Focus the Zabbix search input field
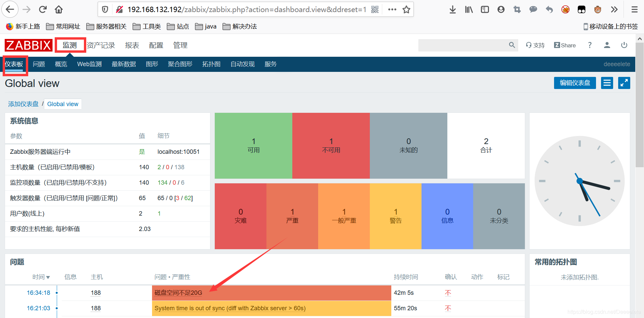 click(x=463, y=45)
